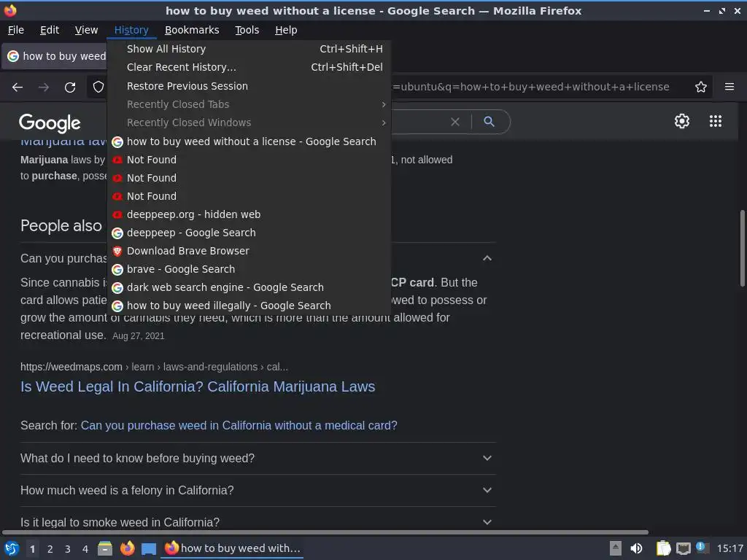Reload the current page
The image size is (747, 560).
pos(70,87)
